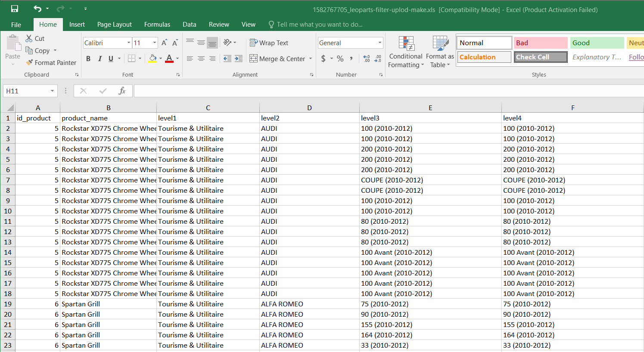Increase font size with large A icon

coord(164,43)
